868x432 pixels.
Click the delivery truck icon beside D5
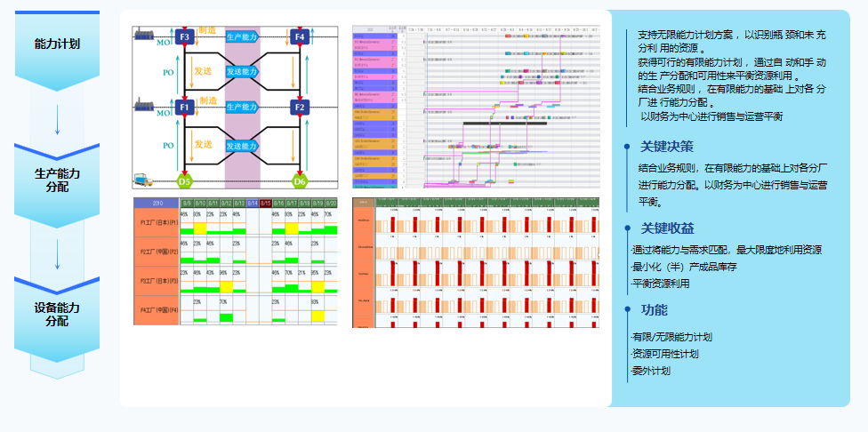pyautogui.click(x=143, y=180)
